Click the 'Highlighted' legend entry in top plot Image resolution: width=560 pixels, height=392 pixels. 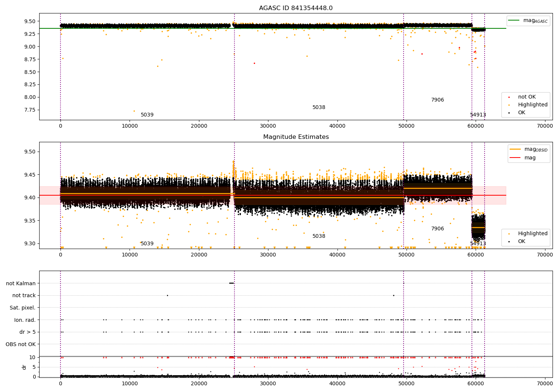[528, 105]
